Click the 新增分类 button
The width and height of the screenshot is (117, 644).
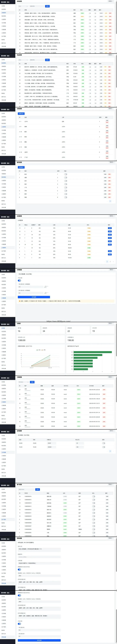pos(21,114)
